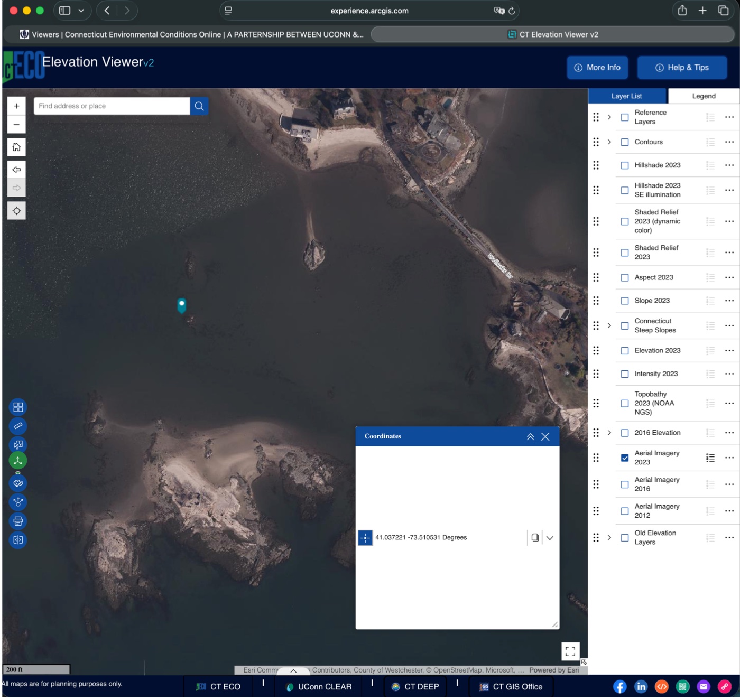The width and height of the screenshot is (740, 700).
Task: Click the search magnifier button
Action: 199,106
